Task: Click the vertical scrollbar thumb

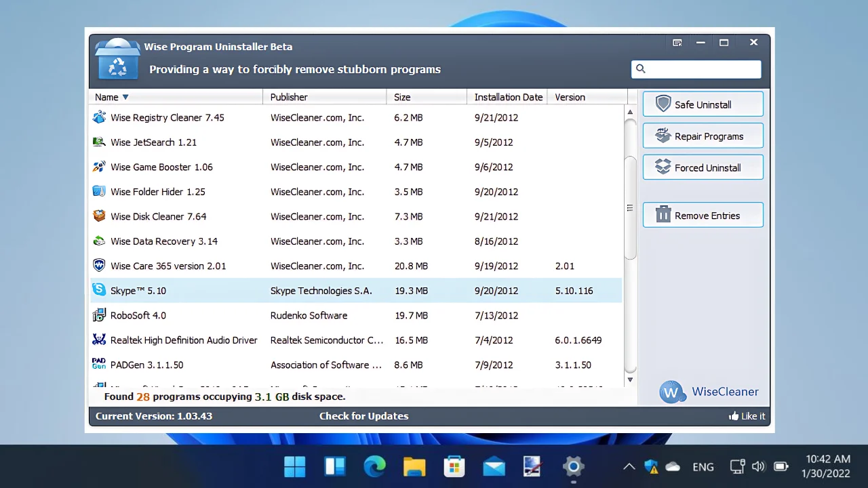Action: [630, 208]
